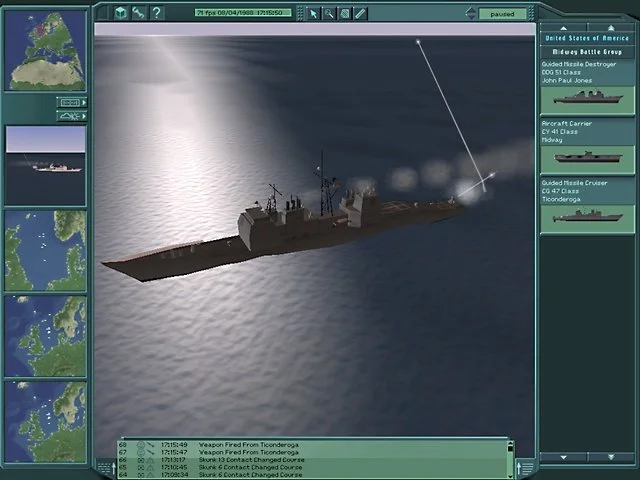Image resolution: width=640 pixels, height=480 pixels.
Task: Click the 3D cube view icon
Action: tap(121, 13)
